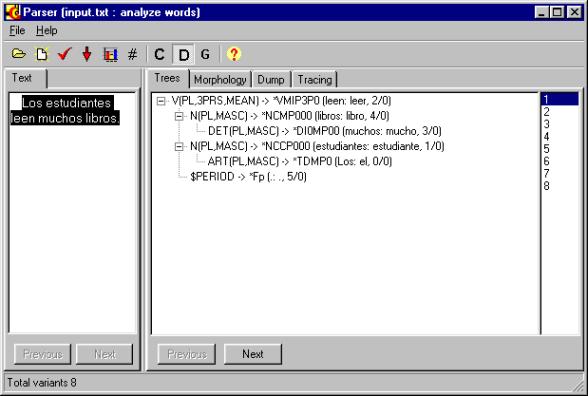Viewport: 588px width, 396px height.
Task: Collapse the N(PL,MASC) libros node
Action: 179,116
